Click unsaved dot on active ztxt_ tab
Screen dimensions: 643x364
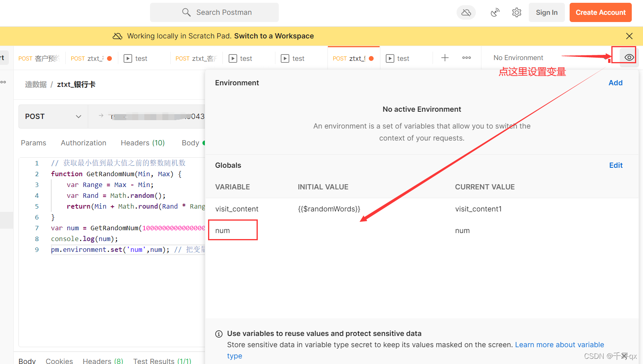371,58
